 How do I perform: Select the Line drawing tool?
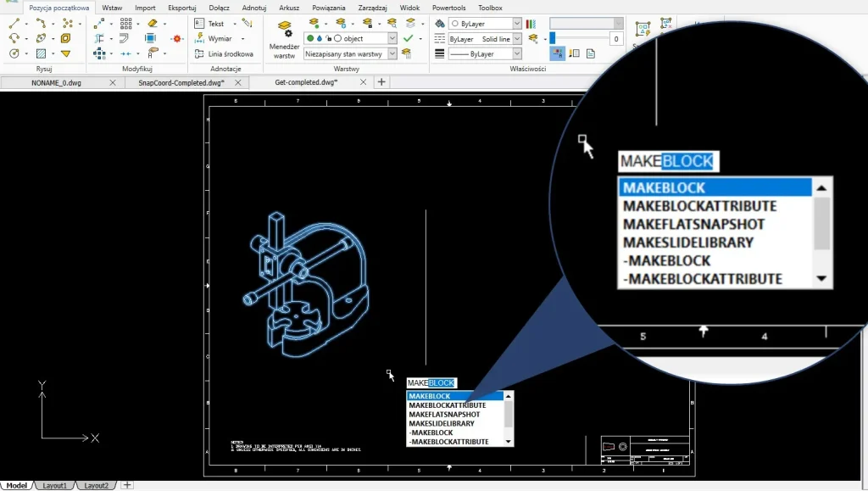point(14,23)
